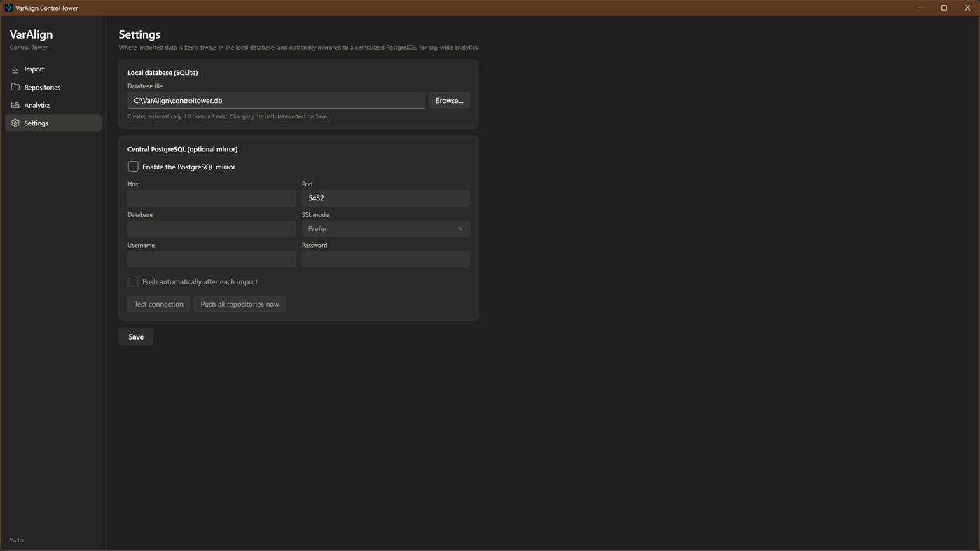Viewport: 980px width, 551px height.
Task: Click into the Host field
Action: (x=212, y=197)
